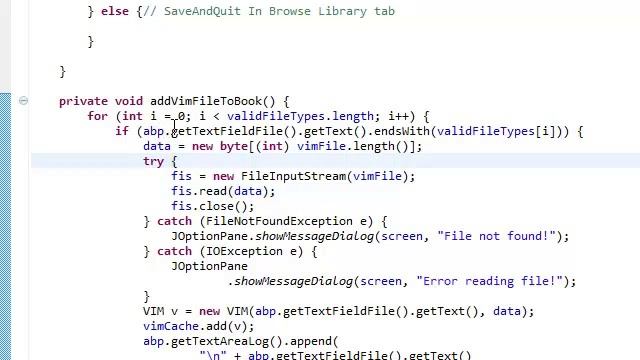Image resolution: width=640 pixels, height=360 pixels.
Task: Click FileNotFoundException in the catch clause
Action: click(x=279, y=221)
